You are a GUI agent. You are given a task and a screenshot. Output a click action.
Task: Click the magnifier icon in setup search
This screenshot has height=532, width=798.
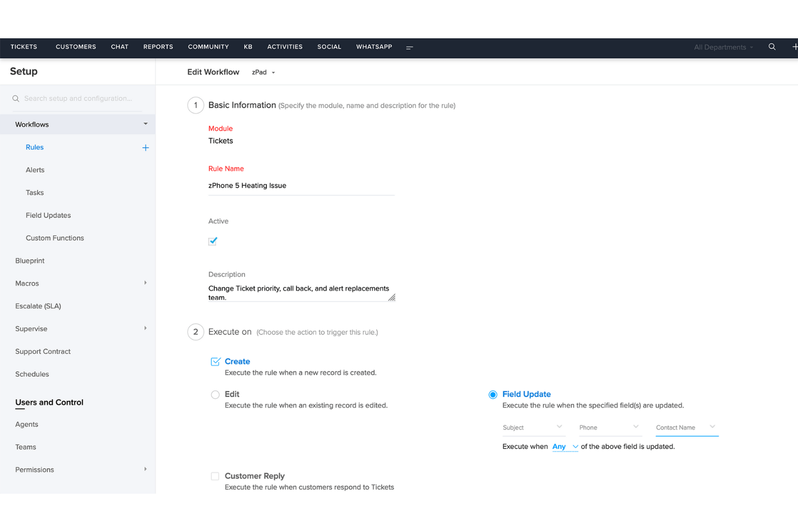pyautogui.click(x=16, y=99)
